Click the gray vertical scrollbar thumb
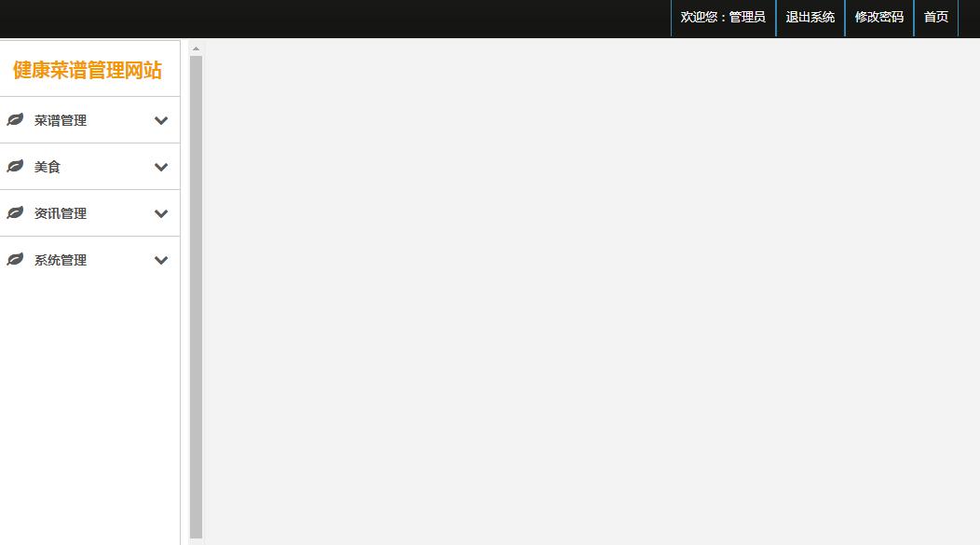 [x=196, y=297]
